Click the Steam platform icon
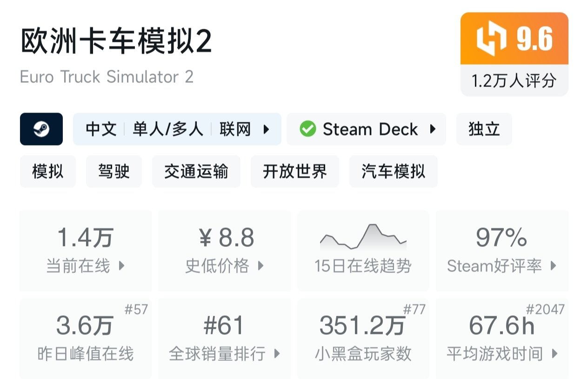 pyautogui.click(x=41, y=129)
